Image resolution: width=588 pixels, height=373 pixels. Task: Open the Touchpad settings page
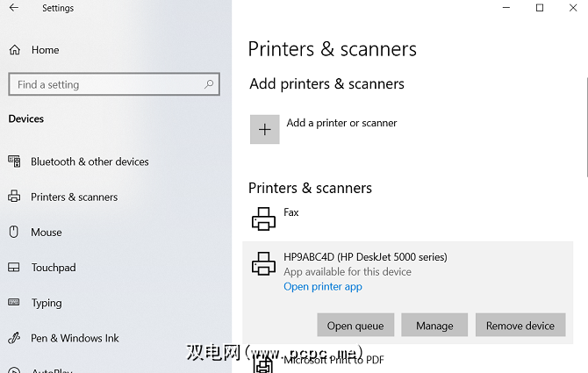54,268
